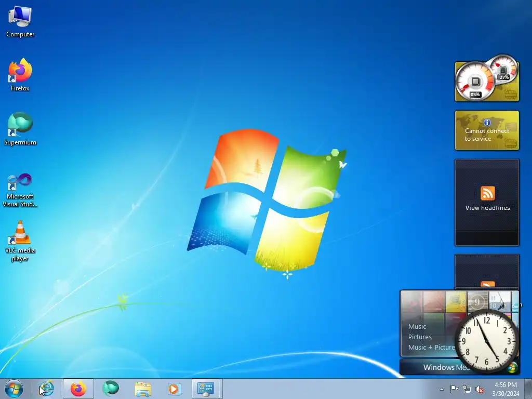Click the Media Center green orb logo
The width and height of the screenshot is (532, 399).
[x=513, y=368]
